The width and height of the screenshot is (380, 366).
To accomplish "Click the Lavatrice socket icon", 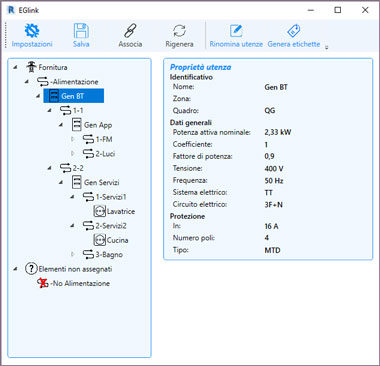I will coord(100,211).
